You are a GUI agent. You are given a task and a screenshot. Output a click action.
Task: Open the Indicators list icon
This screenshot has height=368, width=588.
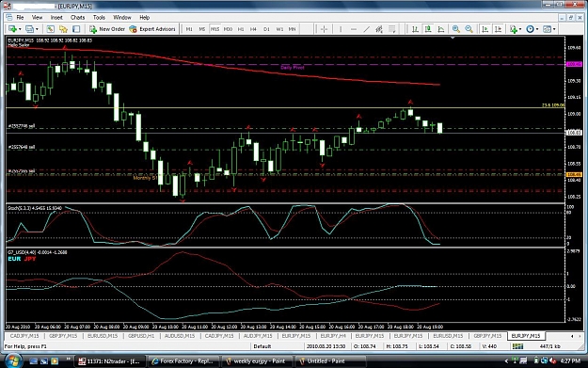(513, 29)
